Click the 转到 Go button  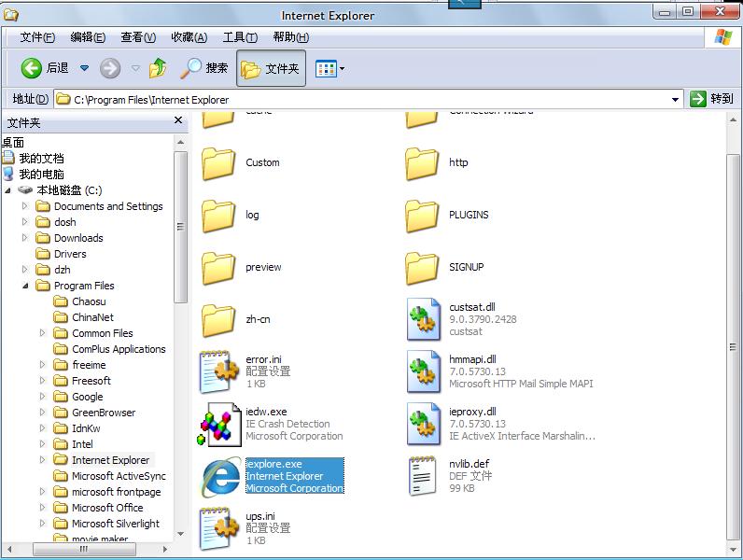tap(711, 99)
